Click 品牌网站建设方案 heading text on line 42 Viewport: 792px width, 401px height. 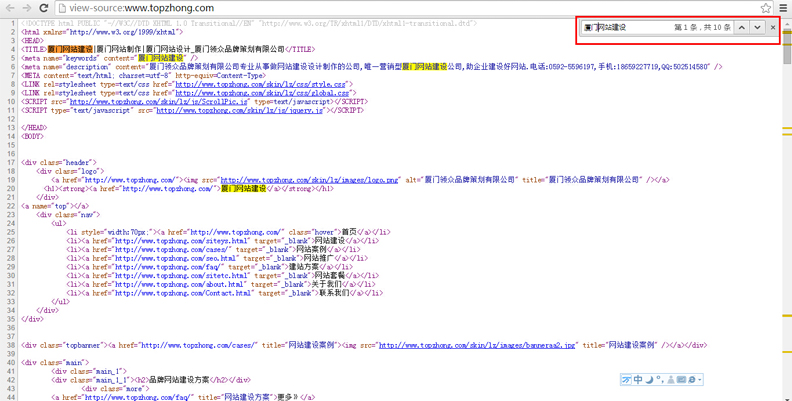pos(179,380)
